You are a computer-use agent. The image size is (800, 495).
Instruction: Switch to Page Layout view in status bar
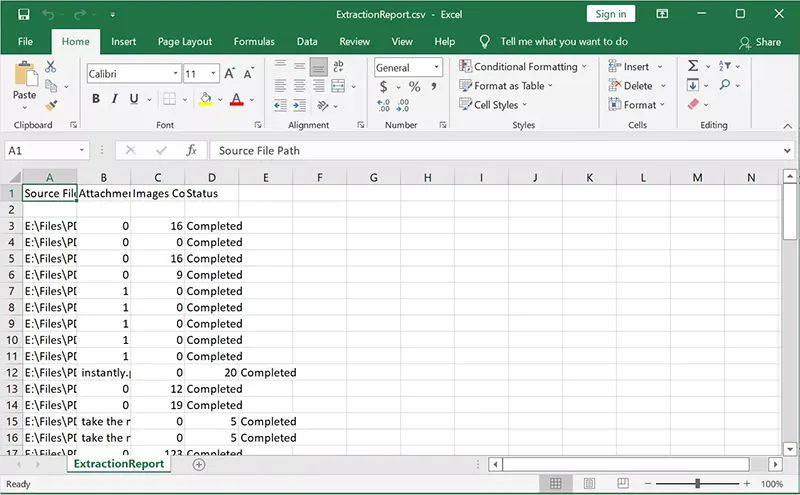[x=589, y=483]
